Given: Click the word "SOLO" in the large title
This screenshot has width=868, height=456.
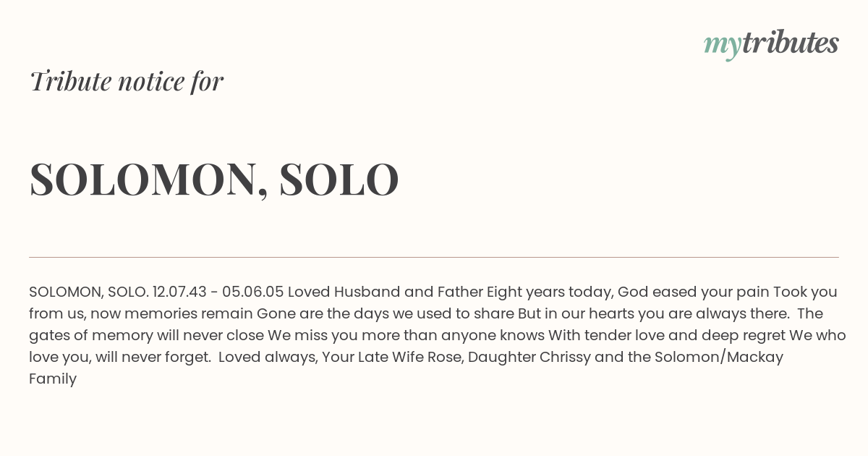Looking at the screenshot, I should click(x=339, y=179).
